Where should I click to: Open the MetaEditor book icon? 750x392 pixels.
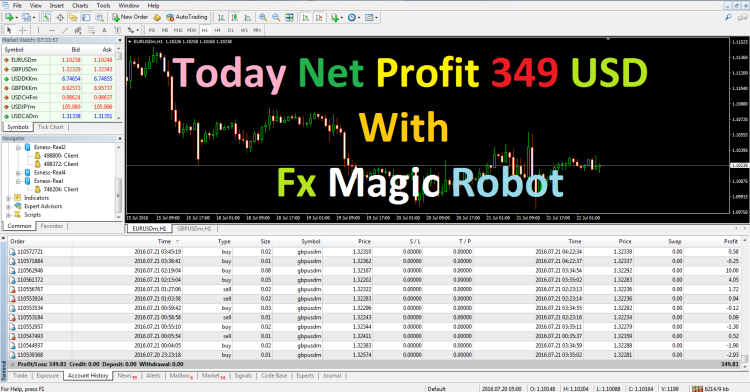tap(157, 17)
